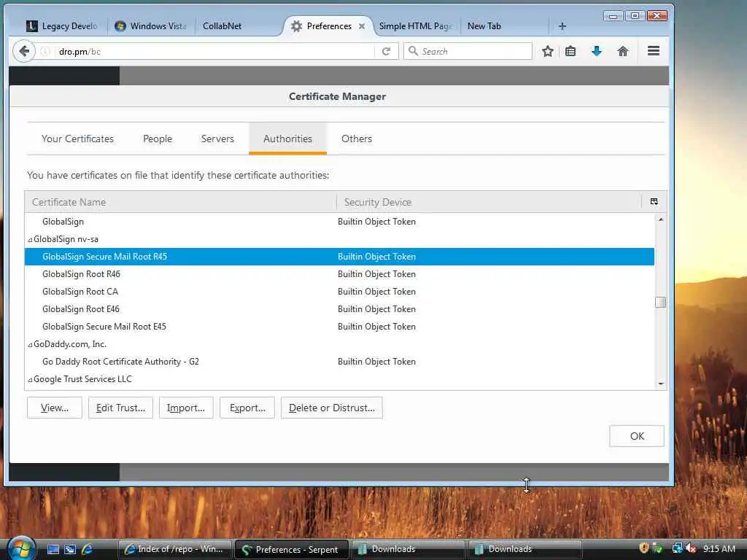Click the Export... button

pos(247,408)
